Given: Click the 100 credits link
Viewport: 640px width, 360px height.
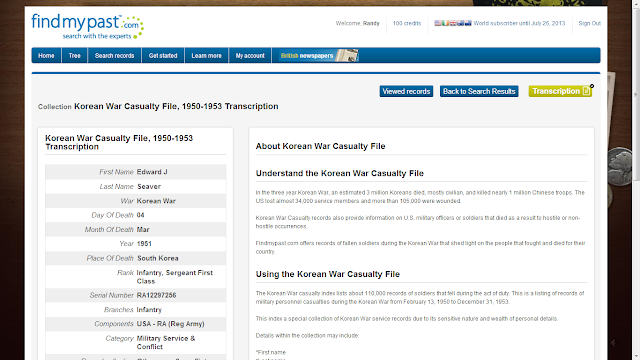Looking at the screenshot, I should tap(407, 23).
